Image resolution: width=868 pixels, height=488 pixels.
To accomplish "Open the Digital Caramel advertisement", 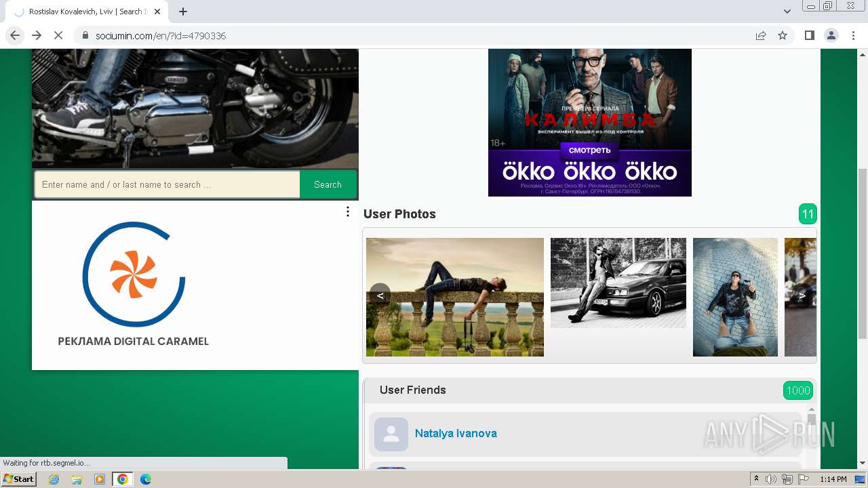I will 134,285.
